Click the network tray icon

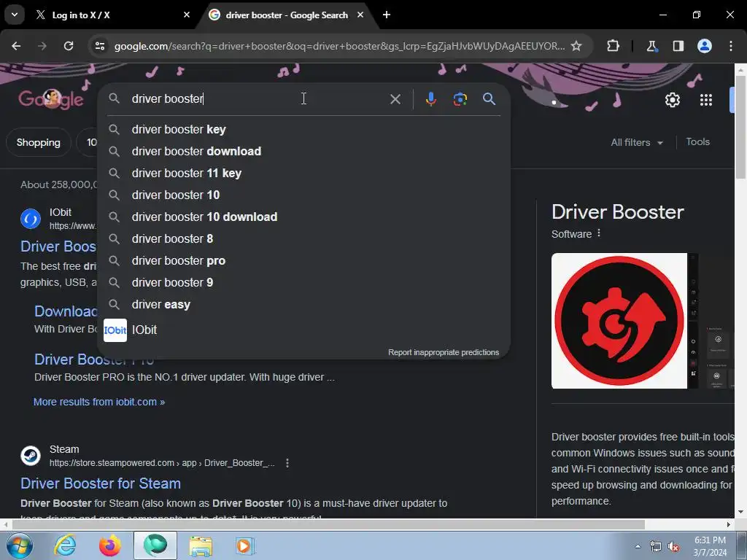click(656, 547)
